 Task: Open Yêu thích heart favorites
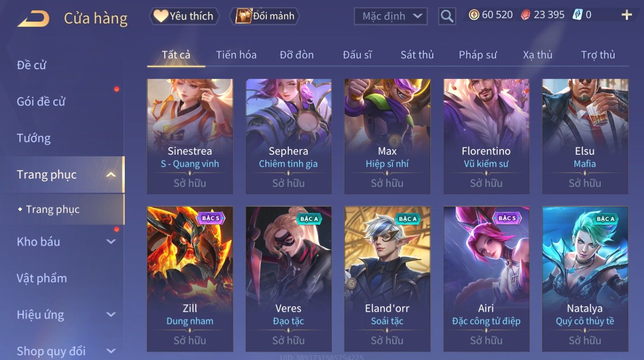184,16
